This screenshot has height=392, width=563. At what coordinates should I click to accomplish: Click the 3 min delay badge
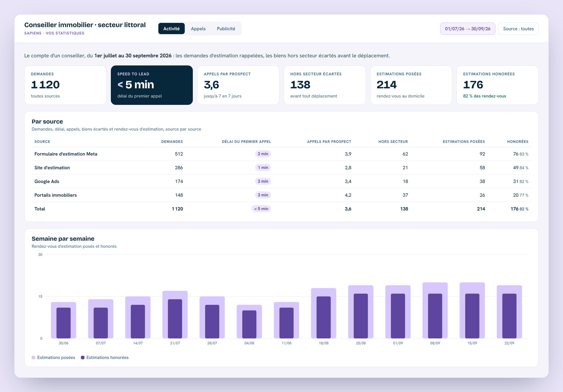263,195
